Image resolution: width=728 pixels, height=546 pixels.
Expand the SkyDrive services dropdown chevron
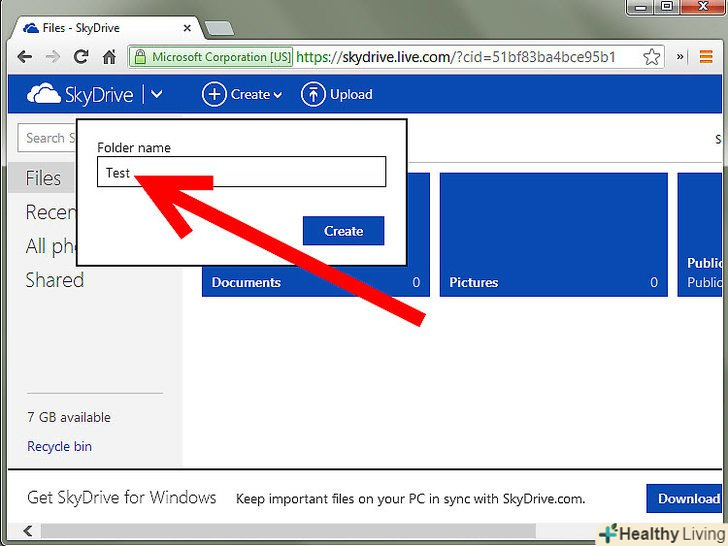tap(157, 94)
